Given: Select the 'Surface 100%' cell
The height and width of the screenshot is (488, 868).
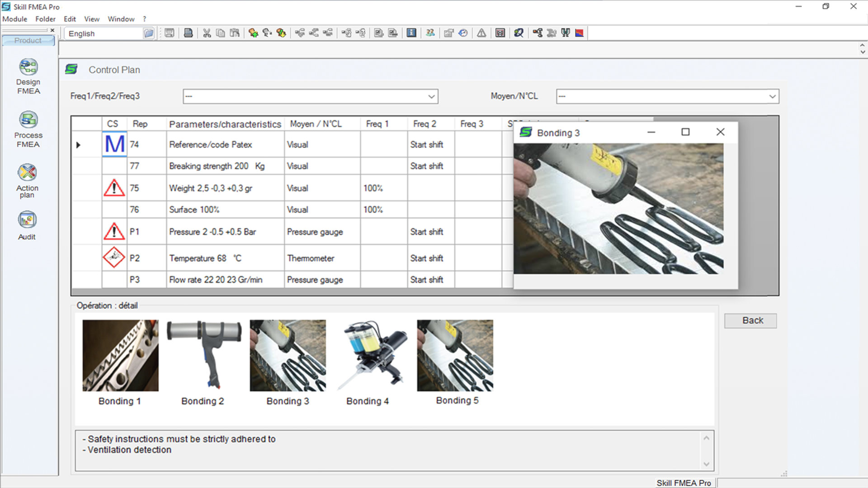Looking at the screenshot, I should (x=225, y=210).
